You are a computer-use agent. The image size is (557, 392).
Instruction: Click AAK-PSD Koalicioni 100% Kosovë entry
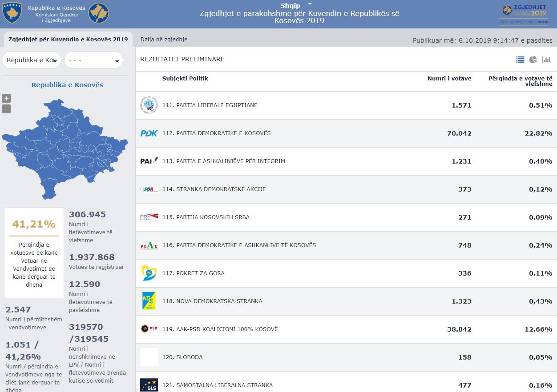pyautogui.click(x=227, y=329)
